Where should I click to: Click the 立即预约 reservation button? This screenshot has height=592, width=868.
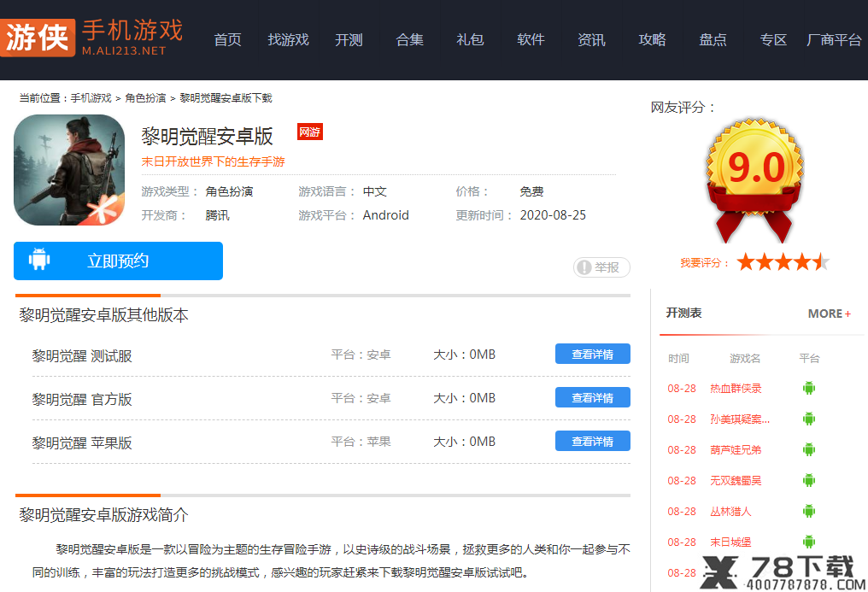coord(119,261)
